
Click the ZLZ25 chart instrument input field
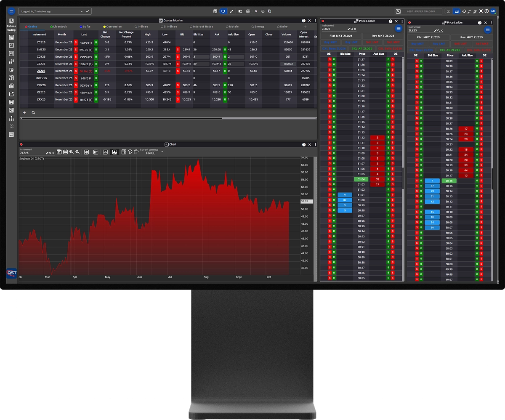(32, 153)
